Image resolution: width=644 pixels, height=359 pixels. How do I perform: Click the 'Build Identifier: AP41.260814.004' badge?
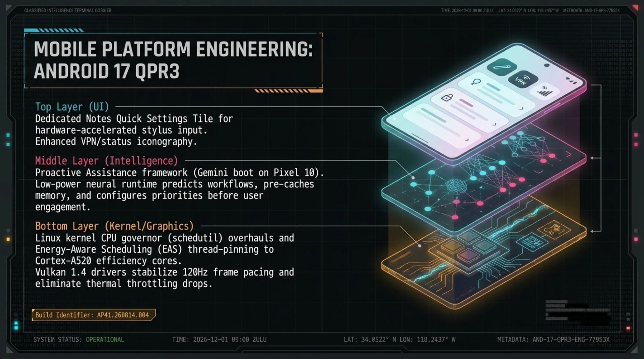(x=93, y=315)
